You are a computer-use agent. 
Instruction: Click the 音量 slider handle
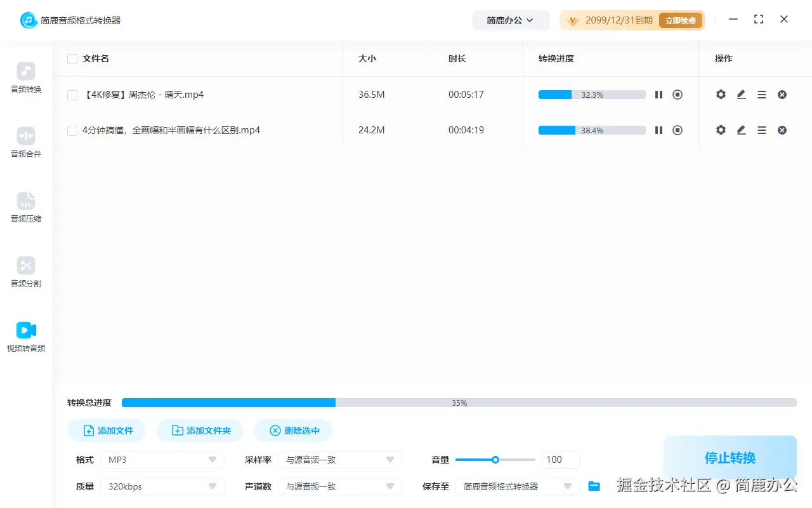click(495, 460)
